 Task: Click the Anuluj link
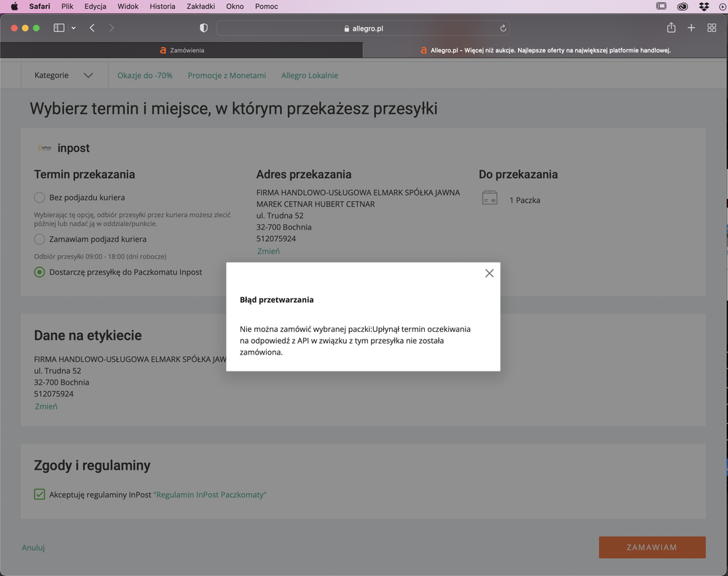pyautogui.click(x=34, y=548)
